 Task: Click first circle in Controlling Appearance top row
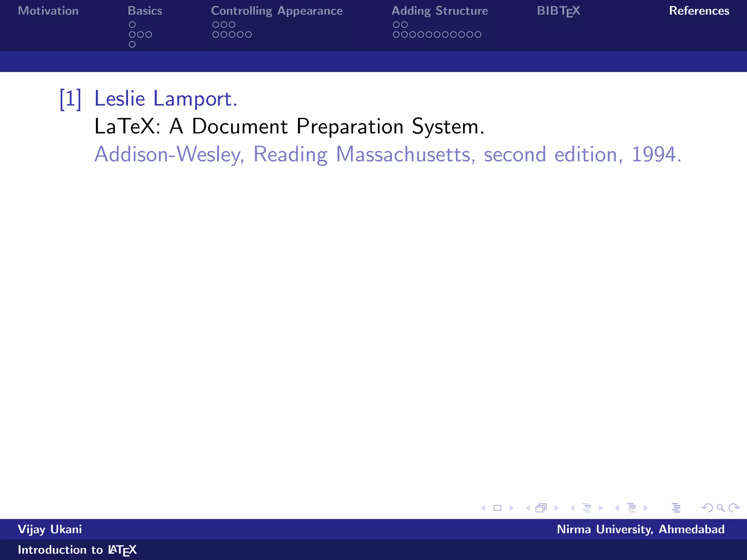pyautogui.click(x=216, y=25)
